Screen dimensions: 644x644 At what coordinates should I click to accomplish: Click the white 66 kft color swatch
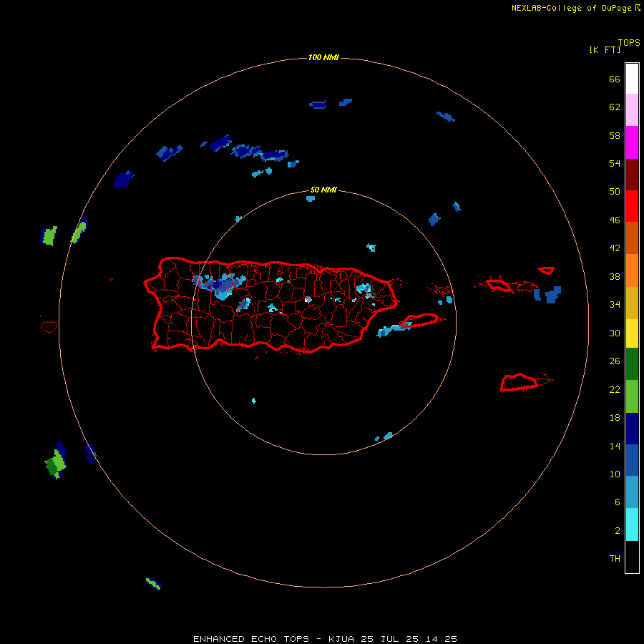632,79
